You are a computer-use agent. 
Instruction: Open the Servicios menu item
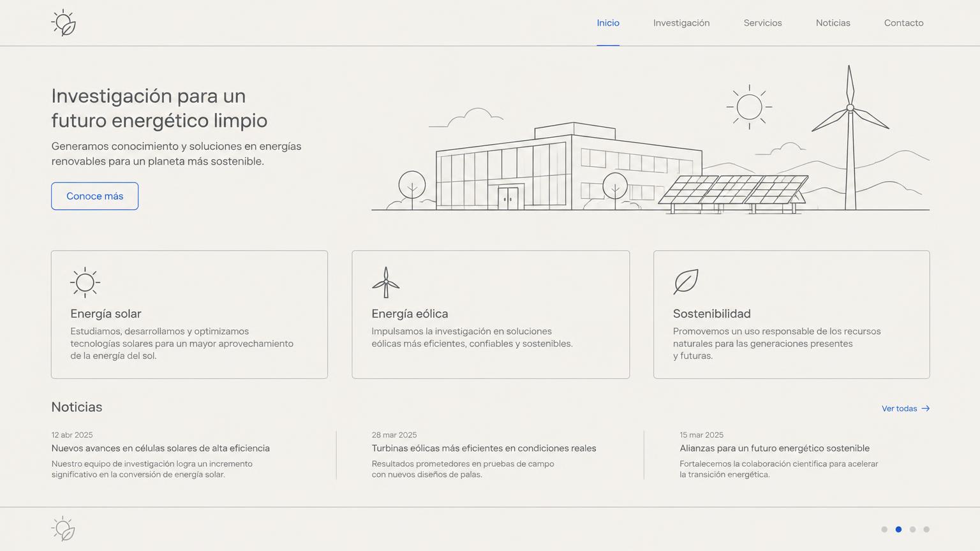762,23
